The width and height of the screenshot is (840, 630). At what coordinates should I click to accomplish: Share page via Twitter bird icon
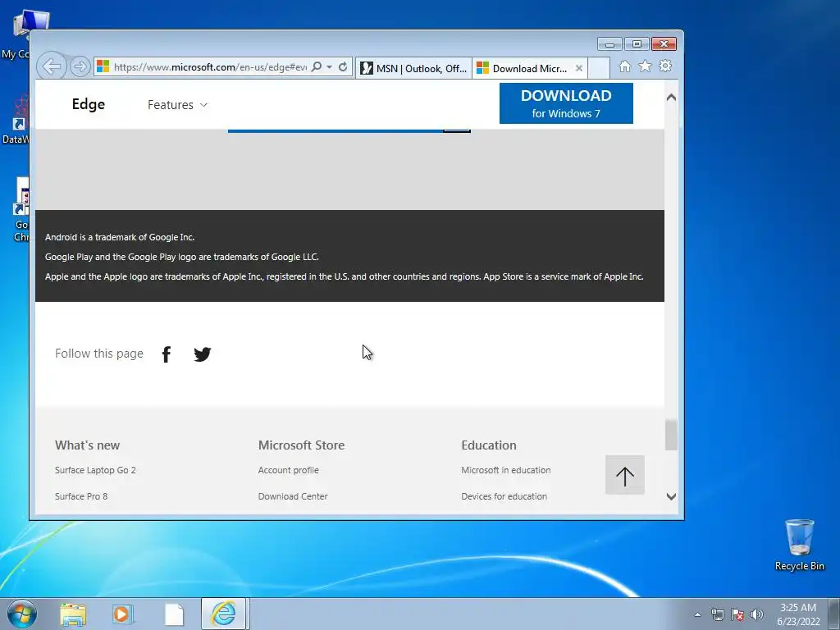(x=202, y=354)
